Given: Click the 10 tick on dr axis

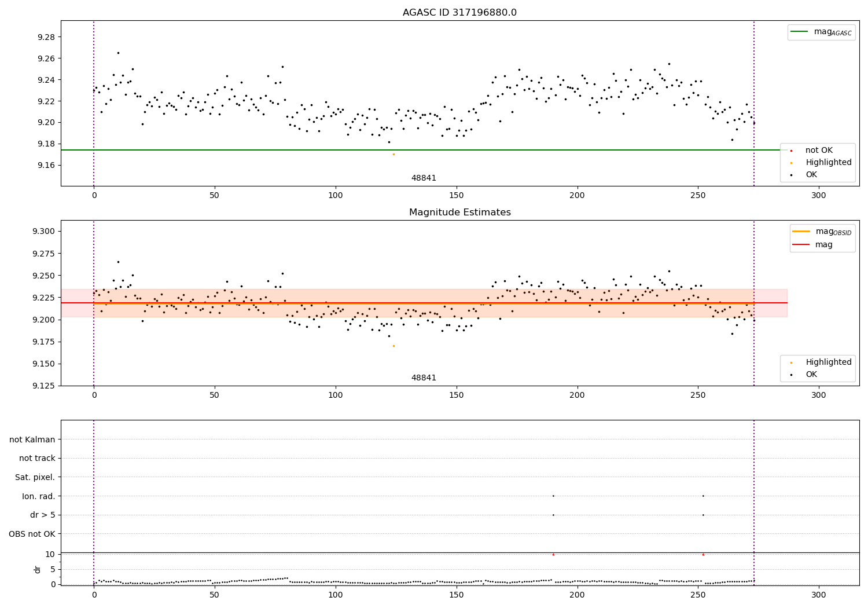Looking at the screenshot, I should pyautogui.click(x=50, y=555).
